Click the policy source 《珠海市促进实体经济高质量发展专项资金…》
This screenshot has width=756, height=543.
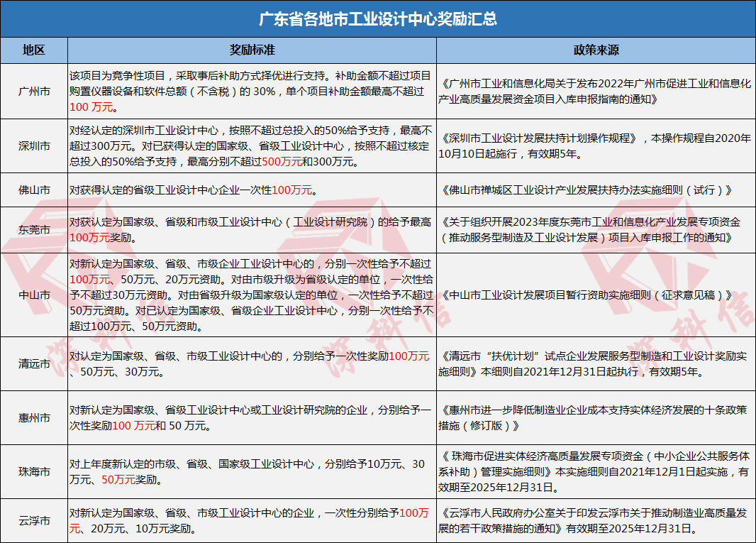pyautogui.click(x=594, y=471)
